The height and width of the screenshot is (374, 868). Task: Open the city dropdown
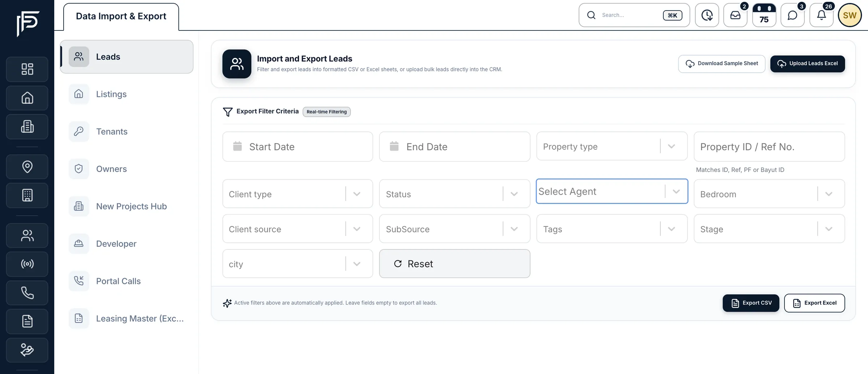[x=298, y=264]
